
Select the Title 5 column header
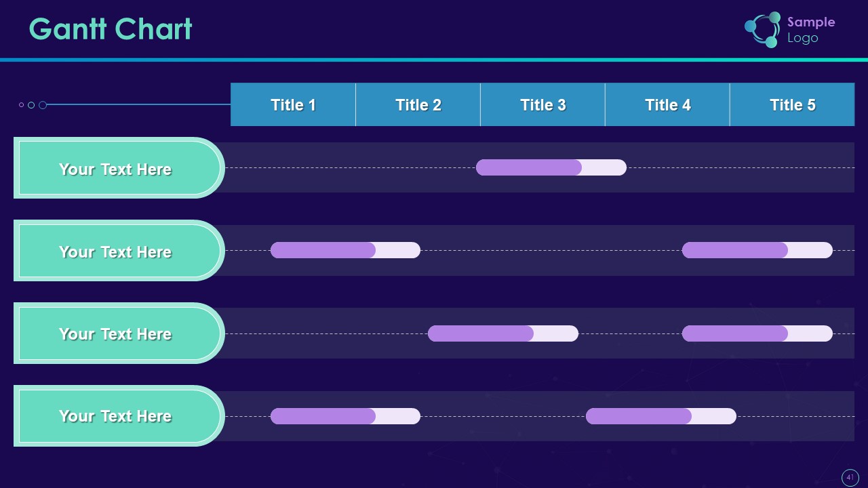tap(792, 104)
